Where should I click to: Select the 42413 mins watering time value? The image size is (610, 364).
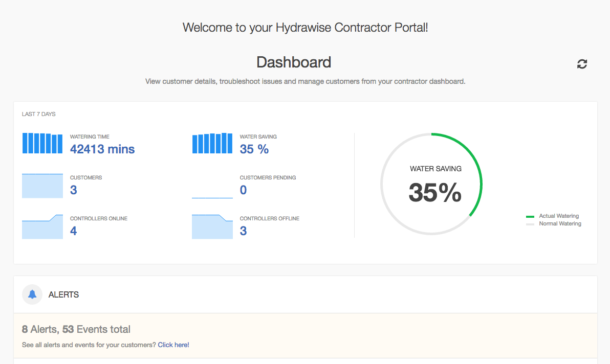tap(102, 149)
